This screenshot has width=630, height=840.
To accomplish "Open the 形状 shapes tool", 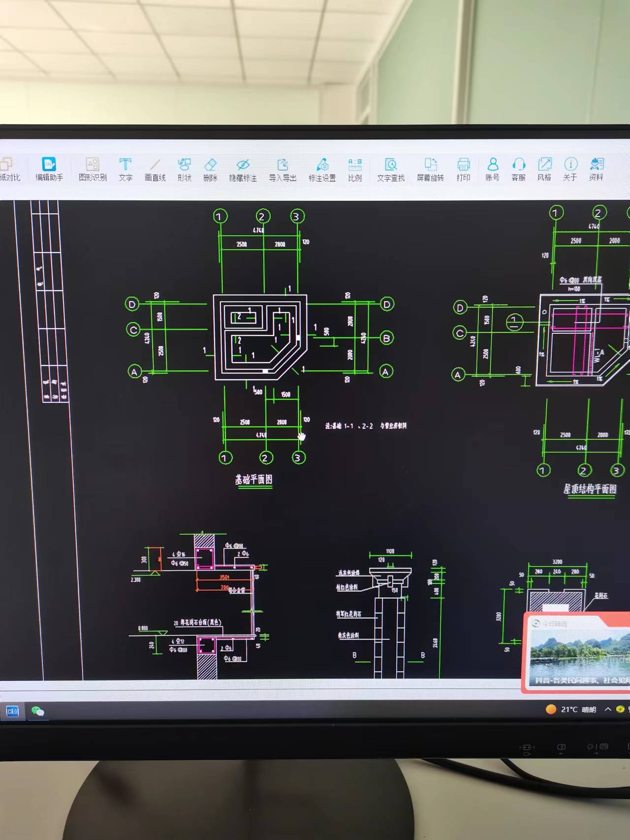I will pyautogui.click(x=185, y=169).
